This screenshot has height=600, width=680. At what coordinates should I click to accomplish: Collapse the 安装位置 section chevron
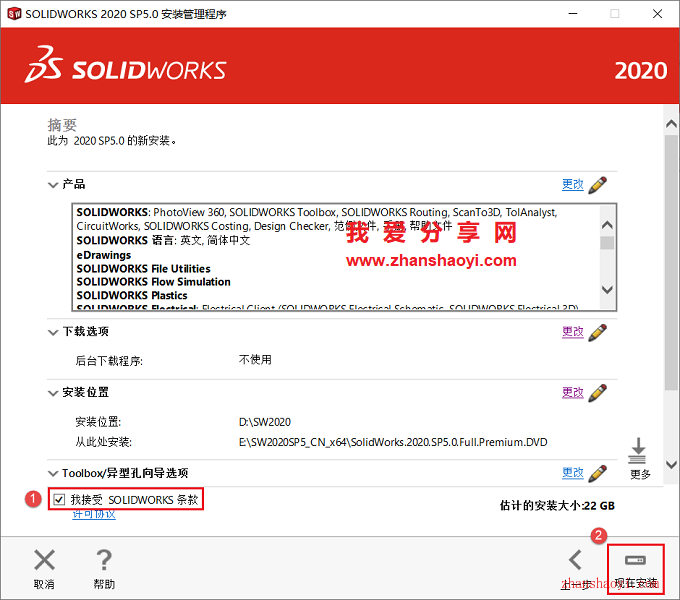[x=53, y=393]
